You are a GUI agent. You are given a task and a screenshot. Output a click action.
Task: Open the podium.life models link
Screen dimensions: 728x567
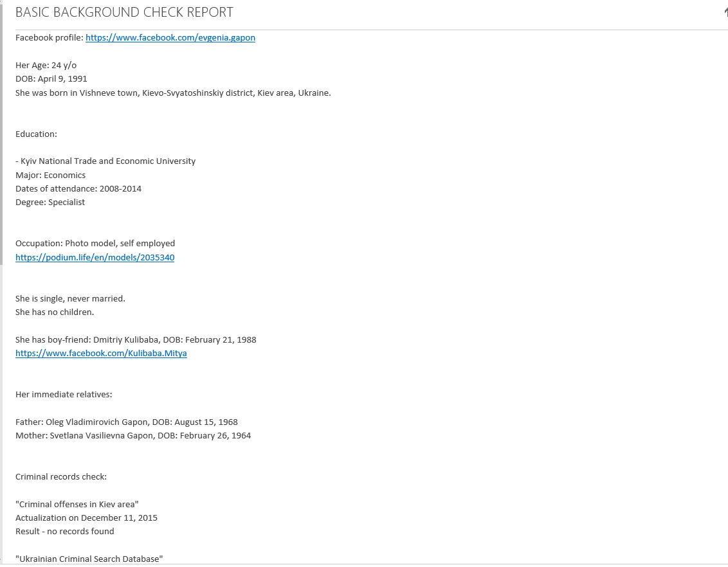95,258
